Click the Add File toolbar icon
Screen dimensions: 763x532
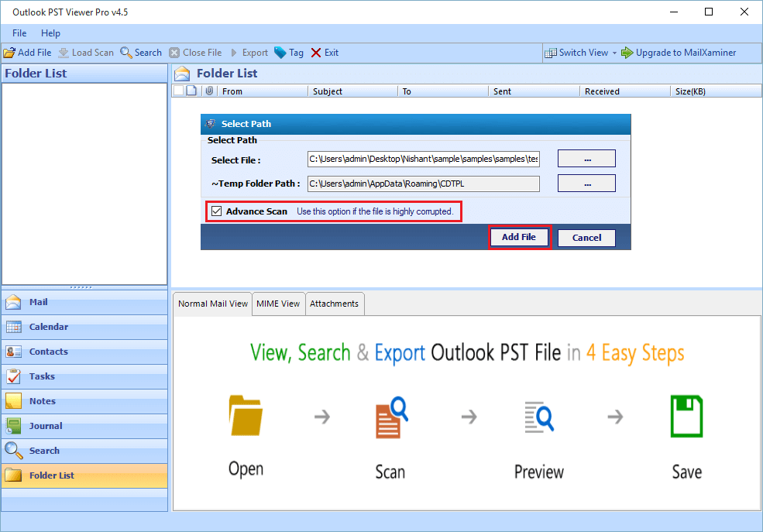click(x=9, y=53)
